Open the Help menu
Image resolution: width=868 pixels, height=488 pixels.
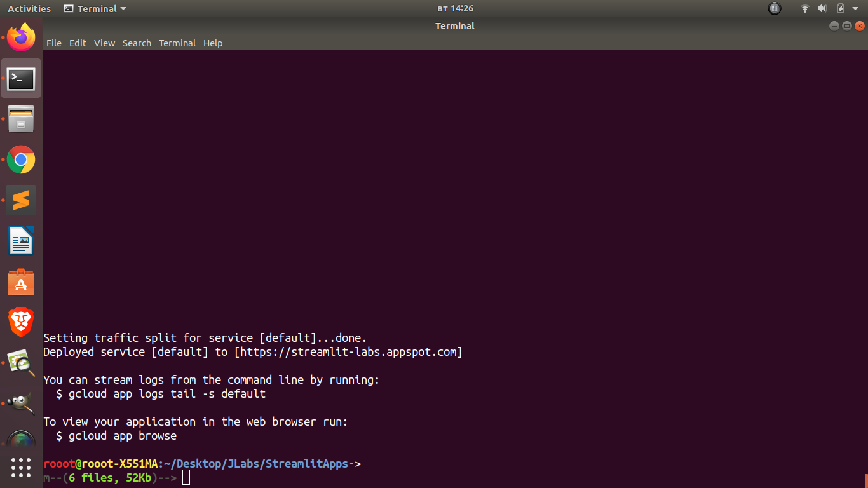click(213, 43)
